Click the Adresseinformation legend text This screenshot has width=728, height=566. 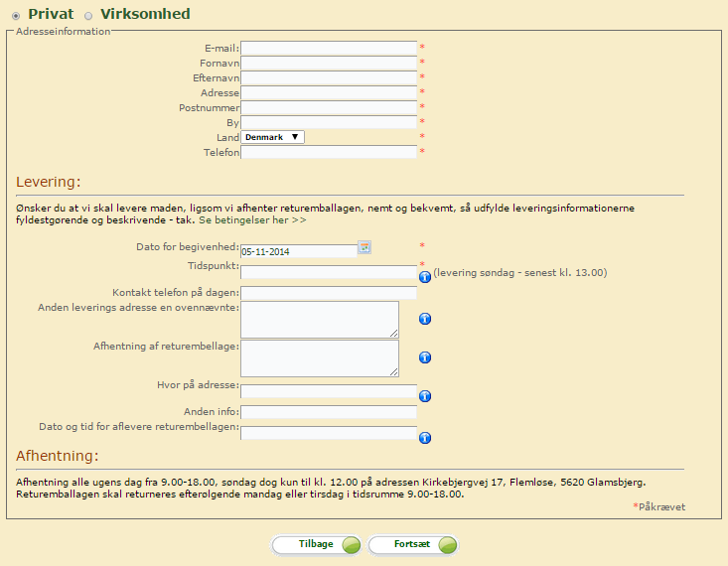click(64, 31)
